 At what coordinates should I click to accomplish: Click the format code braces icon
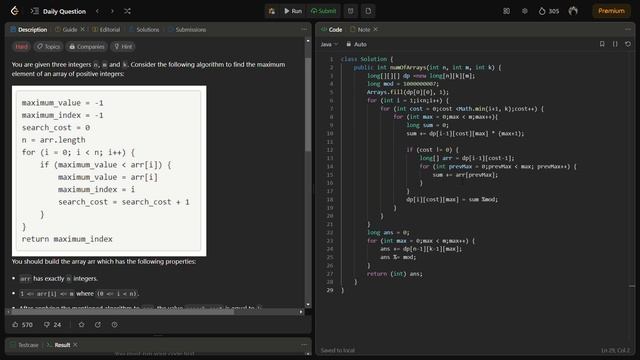[x=615, y=44]
